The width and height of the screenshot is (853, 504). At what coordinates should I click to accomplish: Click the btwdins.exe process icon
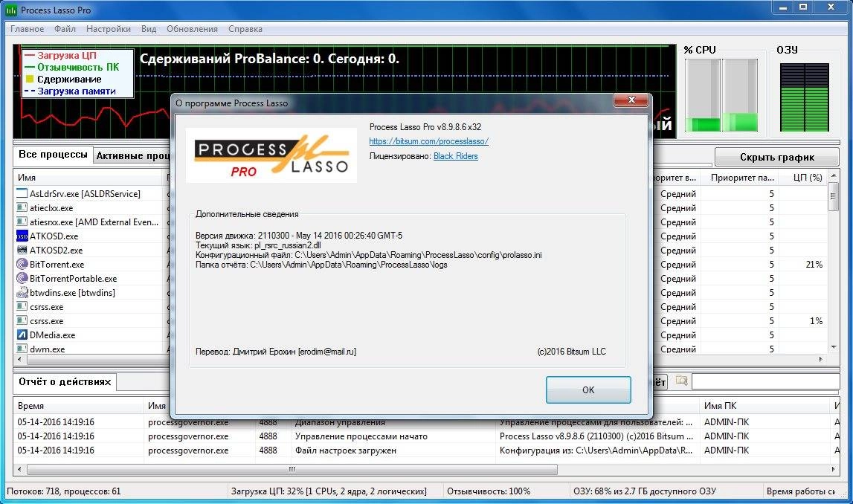(x=22, y=292)
